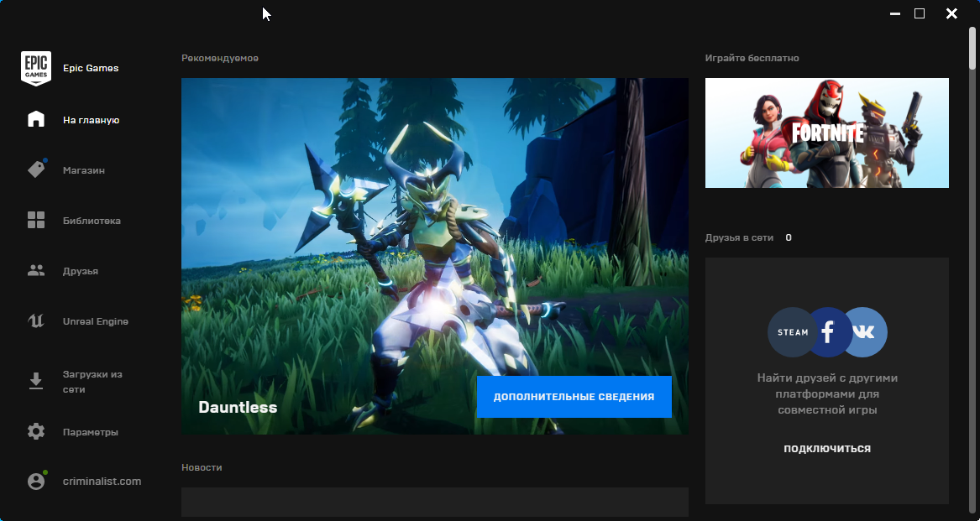Close the Epic Games launcher
This screenshot has width=980, height=521.
click(951, 13)
